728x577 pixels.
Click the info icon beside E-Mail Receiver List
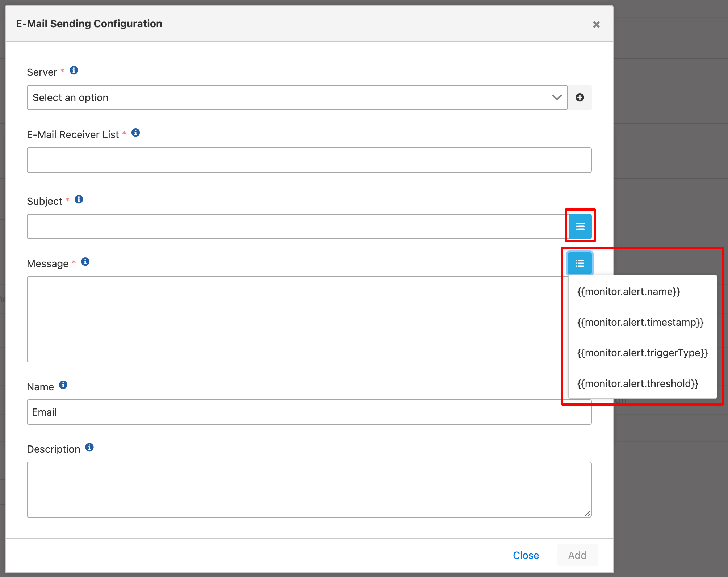(x=136, y=133)
